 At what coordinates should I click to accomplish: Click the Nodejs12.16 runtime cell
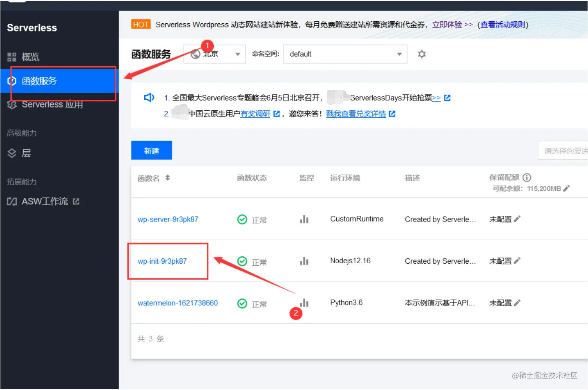tap(350, 260)
